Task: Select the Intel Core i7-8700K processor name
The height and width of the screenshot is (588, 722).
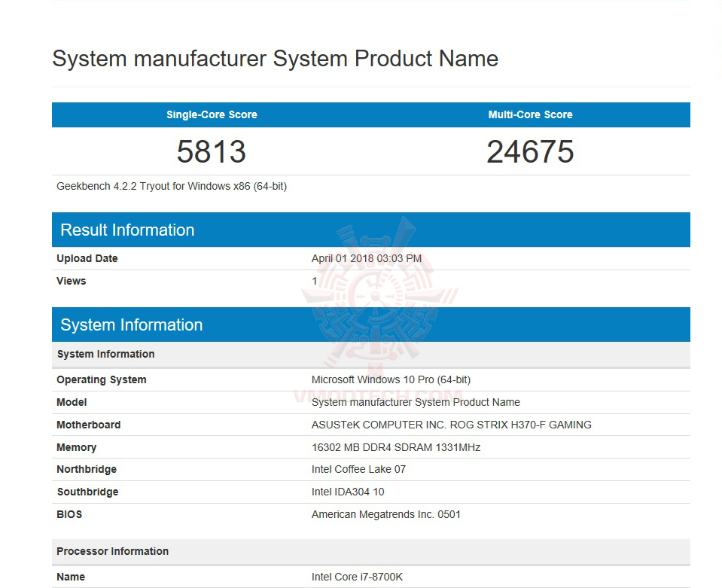Action: 358,577
